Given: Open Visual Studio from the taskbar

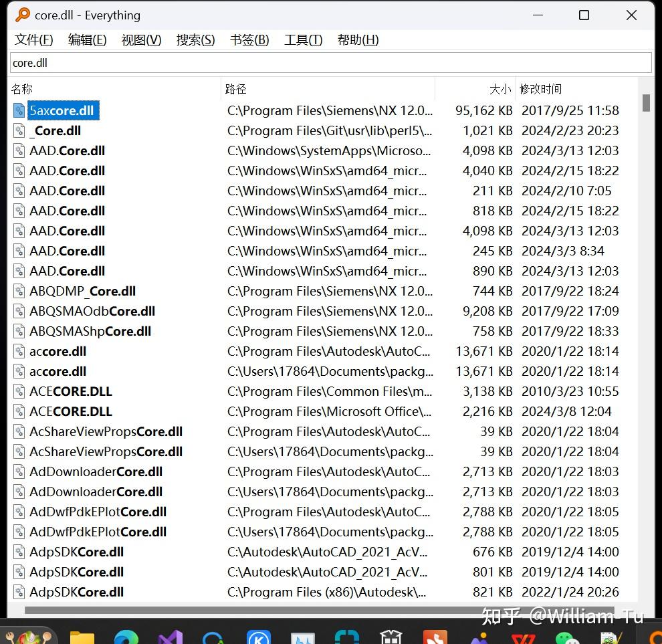Looking at the screenshot, I should coord(171,637).
